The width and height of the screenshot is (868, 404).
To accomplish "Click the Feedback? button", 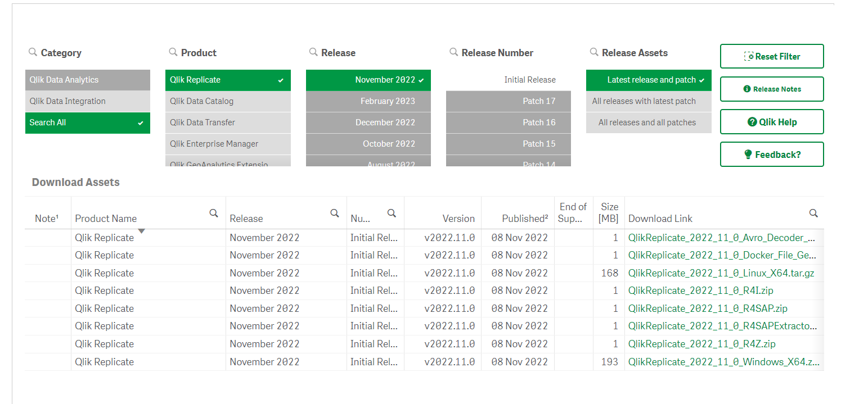I will [771, 155].
